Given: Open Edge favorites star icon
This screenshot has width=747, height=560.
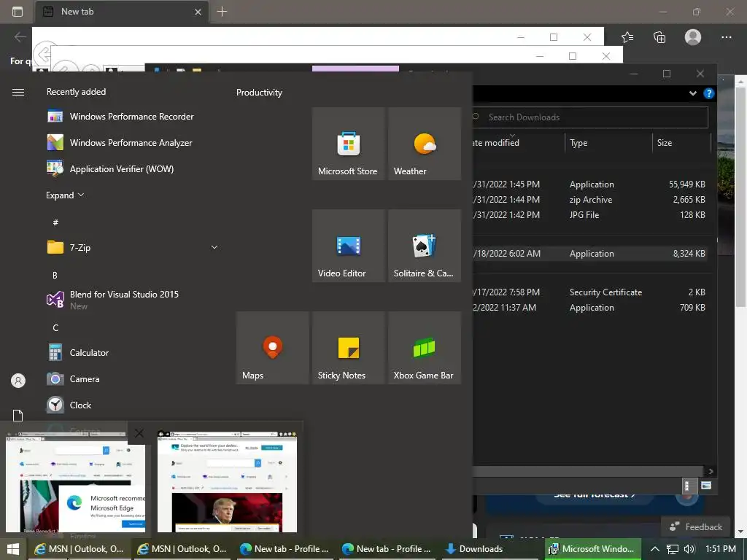Looking at the screenshot, I should point(627,37).
